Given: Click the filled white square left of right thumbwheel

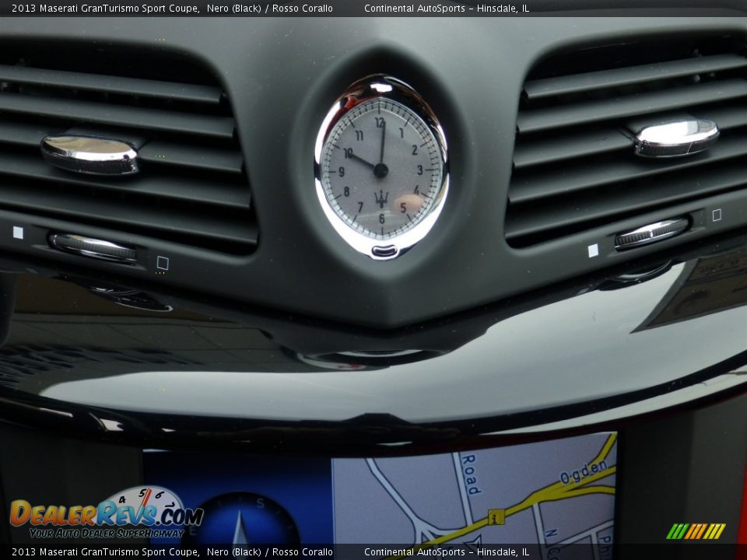Looking at the screenshot, I should click(593, 250).
